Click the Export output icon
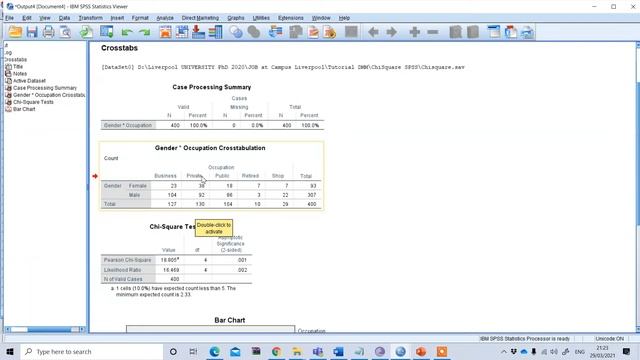 pos(86,32)
